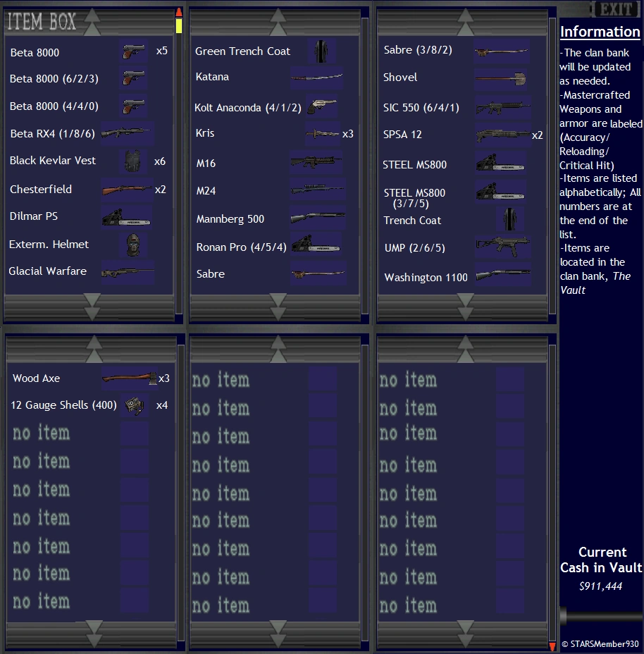644x654 pixels.
Task: Click the Information heading
Action: [x=600, y=32]
